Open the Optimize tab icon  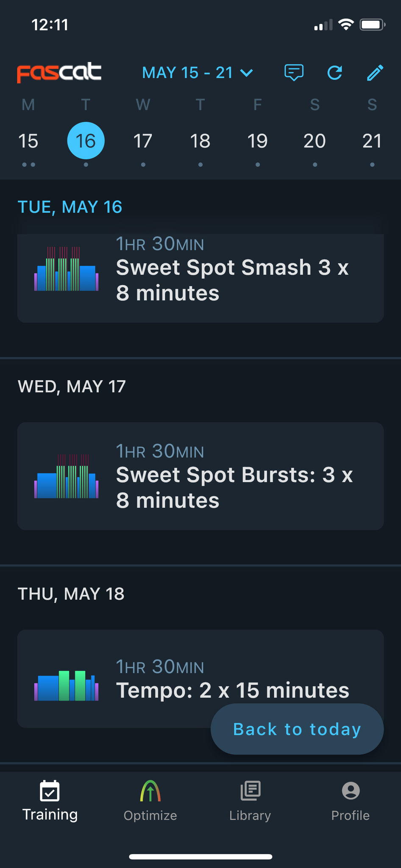pyautogui.click(x=150, y=791)
